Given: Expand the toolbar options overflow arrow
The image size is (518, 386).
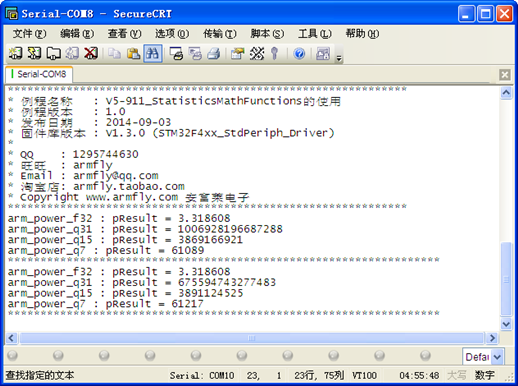Looking at the screenshot, I should coord(339,58).
